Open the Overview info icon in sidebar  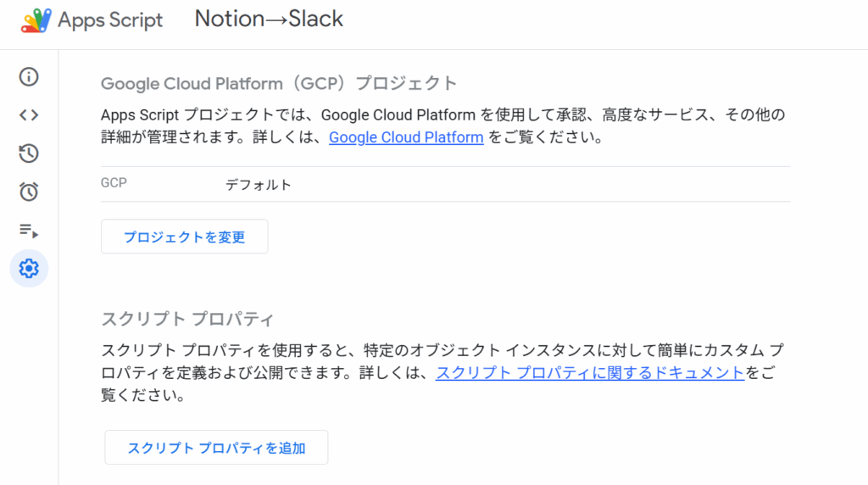[x=29, y=76]
